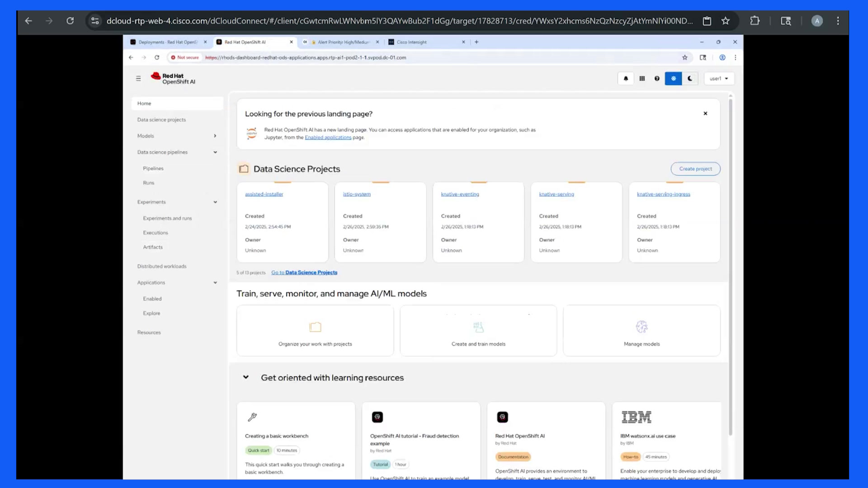868x488 pixels.
Task: Reload the inner Red Hat OpenShift page
Action: tap(157, 57)
